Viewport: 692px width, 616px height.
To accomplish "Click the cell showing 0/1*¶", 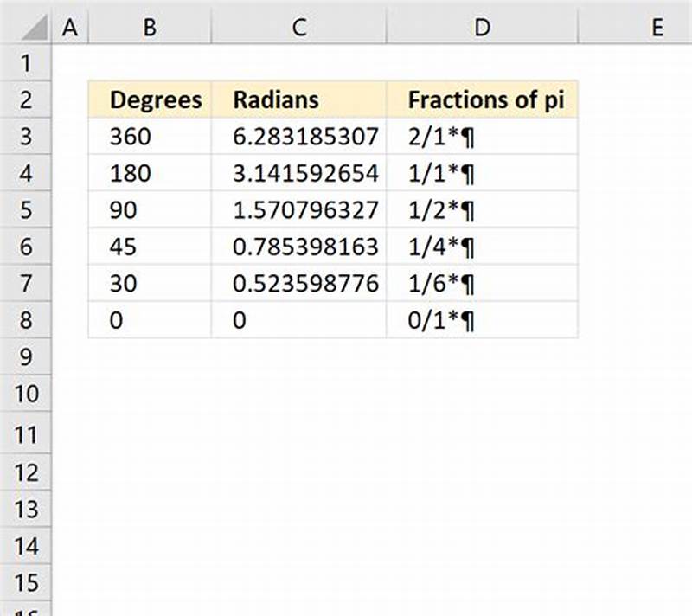I will [482, 318].
